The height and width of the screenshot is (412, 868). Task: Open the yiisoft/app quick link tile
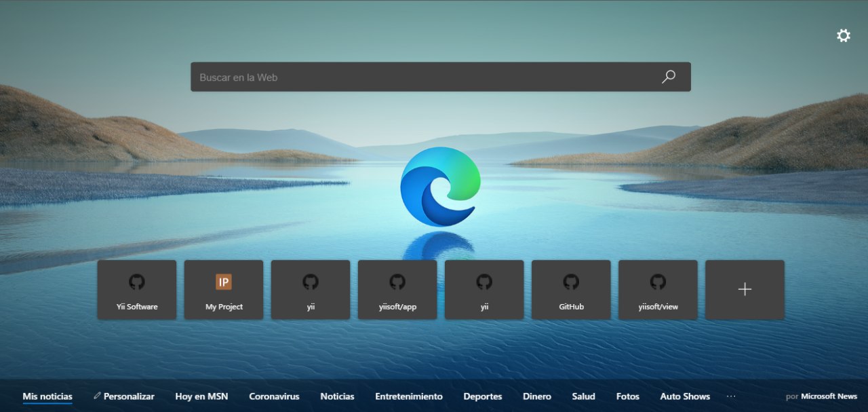[397, 290]
